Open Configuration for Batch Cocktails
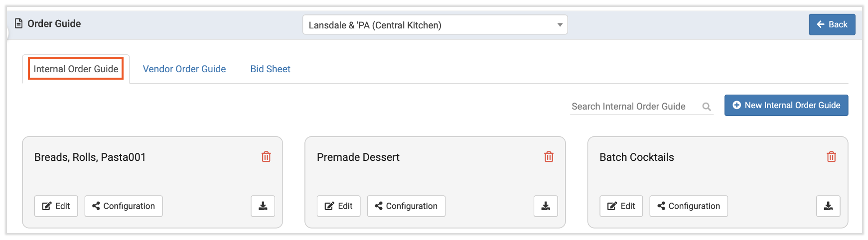The width and height of the screenshot is (868, 240). pos(688,206)
